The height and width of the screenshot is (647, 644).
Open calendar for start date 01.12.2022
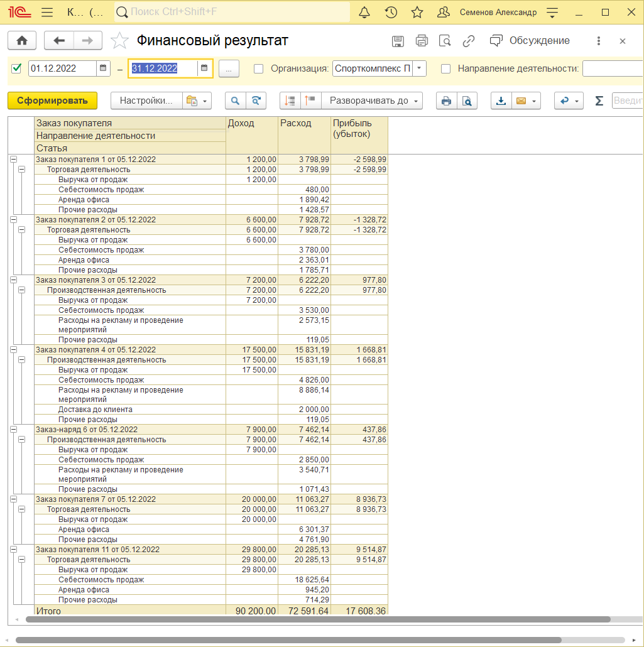tap(103, 68)
